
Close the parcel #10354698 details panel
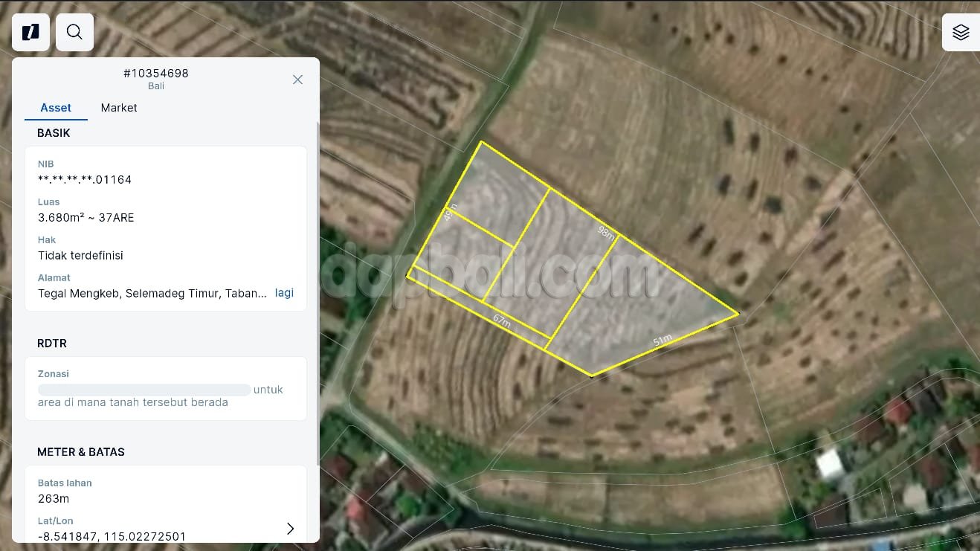pyautogui.click(x=297, y=80)
